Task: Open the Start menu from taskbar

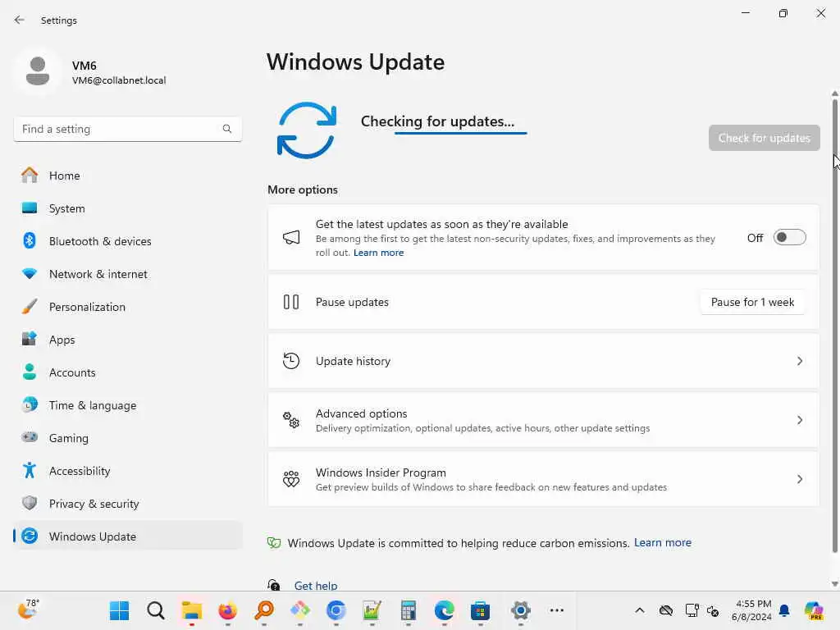Action: 119,610
